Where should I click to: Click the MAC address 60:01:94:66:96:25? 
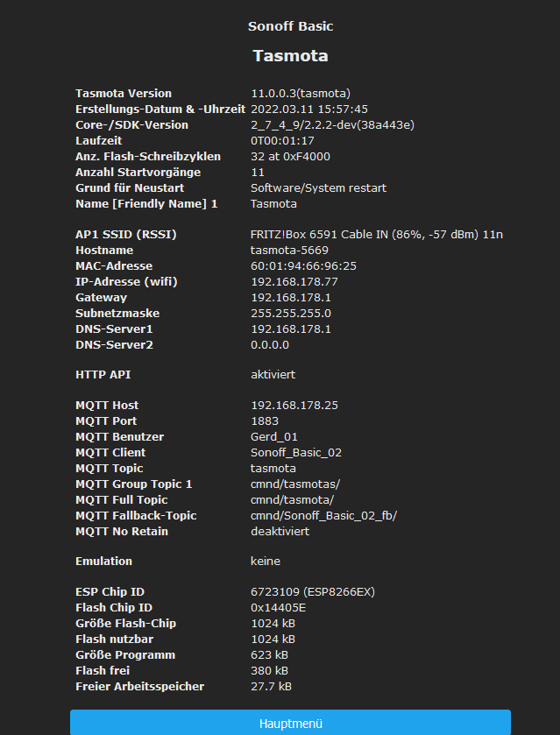pyautogui.click(x=303, y=266)
